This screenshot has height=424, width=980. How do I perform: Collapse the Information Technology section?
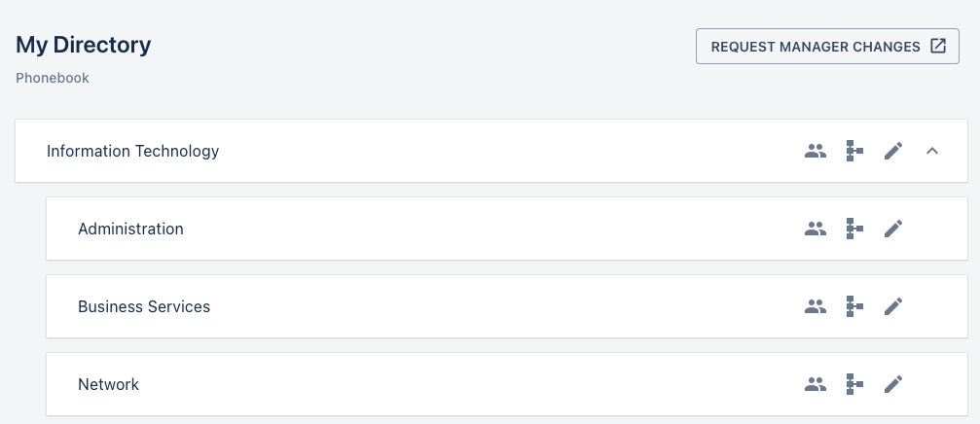(932, 151)
